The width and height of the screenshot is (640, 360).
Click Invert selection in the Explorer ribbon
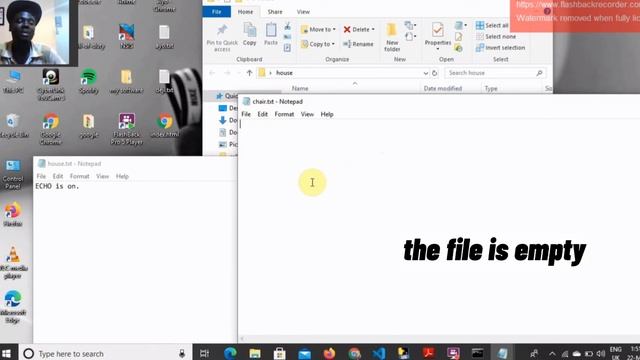500,47
